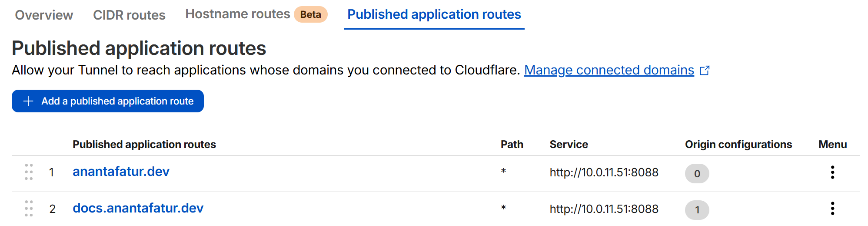
Task: Open the Manage connected domains link
Action: point(609,70)
